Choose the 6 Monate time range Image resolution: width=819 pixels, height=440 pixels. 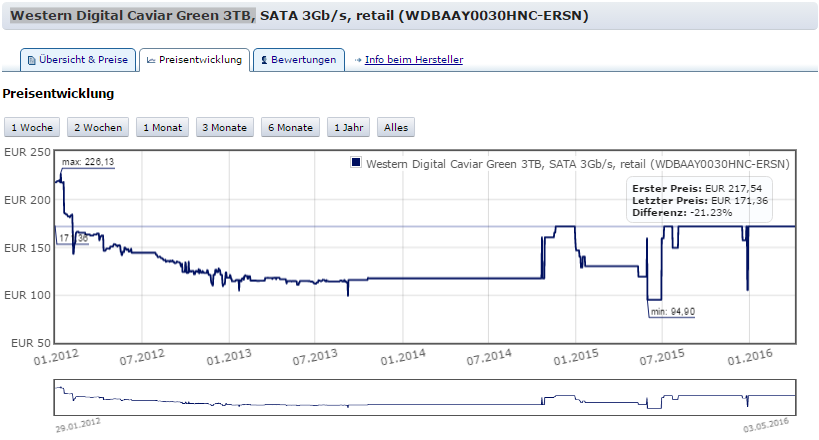[x=290, y=128]
